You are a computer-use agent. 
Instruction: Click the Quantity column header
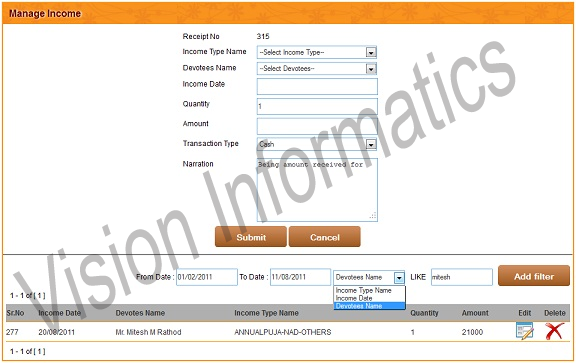coord(424,313)
